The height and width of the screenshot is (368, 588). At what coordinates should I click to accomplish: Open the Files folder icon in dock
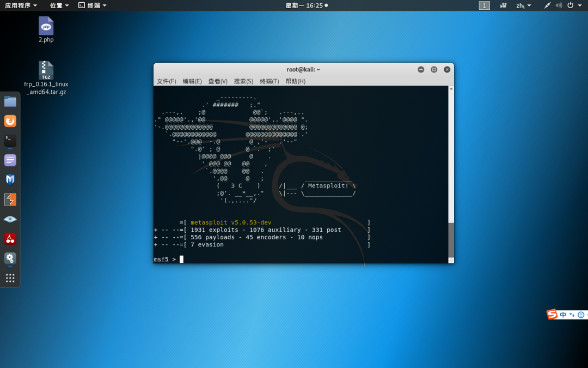tap(10, 101)
